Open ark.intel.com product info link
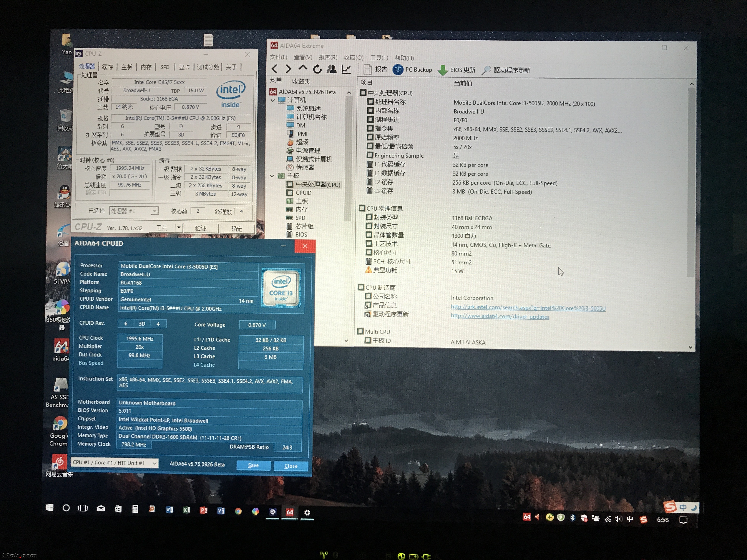This screenshot has height=560, width=747. pos(528,308)
